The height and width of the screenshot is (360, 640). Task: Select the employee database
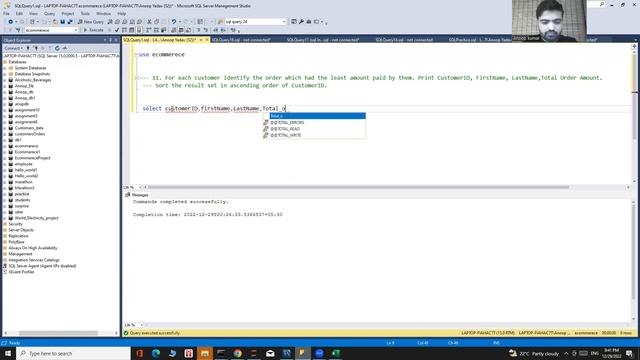point(23,164)
